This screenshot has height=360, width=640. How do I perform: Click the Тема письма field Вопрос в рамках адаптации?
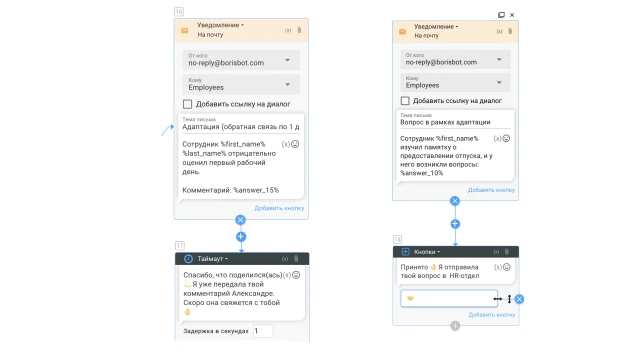(x=455, y=120)
